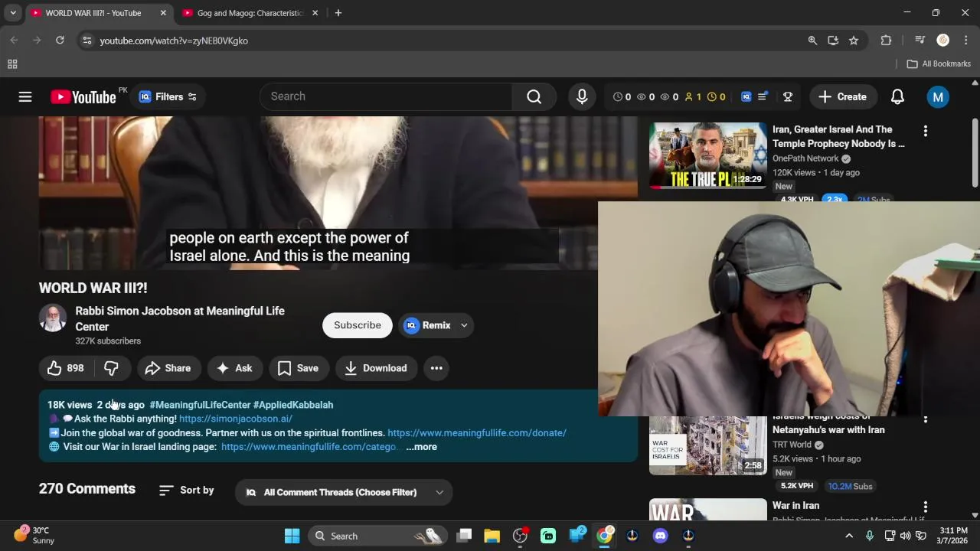Open options for Iran, Greater Israel video
Image resolution: width=980 pixels, height=551 pixels.
pyautogui.click(x=926, y=131)
